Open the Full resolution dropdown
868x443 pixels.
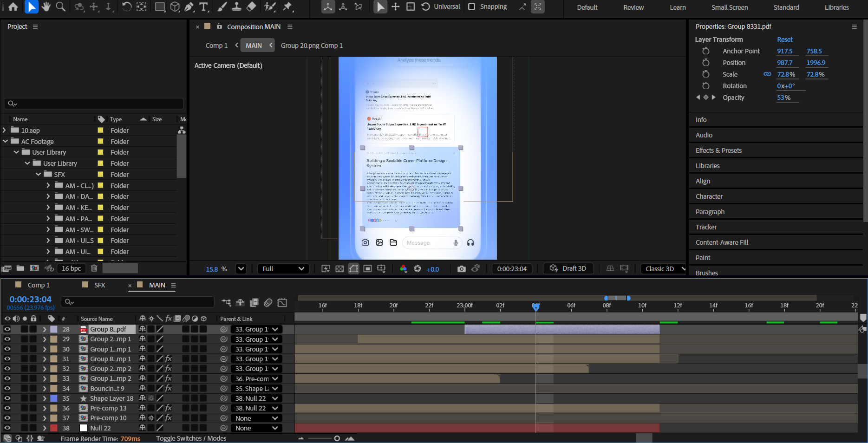tap(283, 269)
